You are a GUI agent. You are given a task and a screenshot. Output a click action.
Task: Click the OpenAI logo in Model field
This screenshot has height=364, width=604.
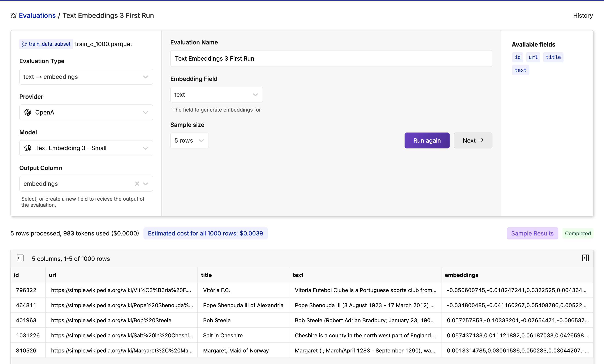(x=28, y=148)
